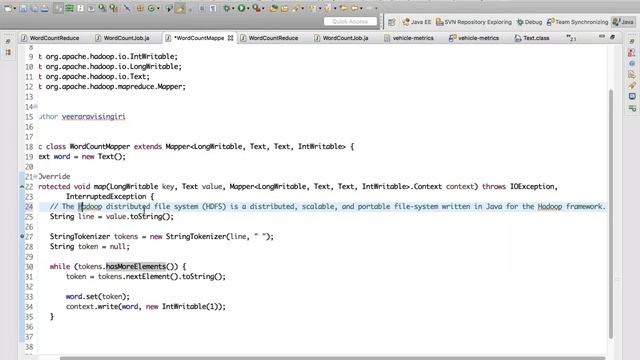Screen dimensions: 640x360
Task: Switch to the Java EE perspective
Action: pyautogui.click(x=416, y=22)
